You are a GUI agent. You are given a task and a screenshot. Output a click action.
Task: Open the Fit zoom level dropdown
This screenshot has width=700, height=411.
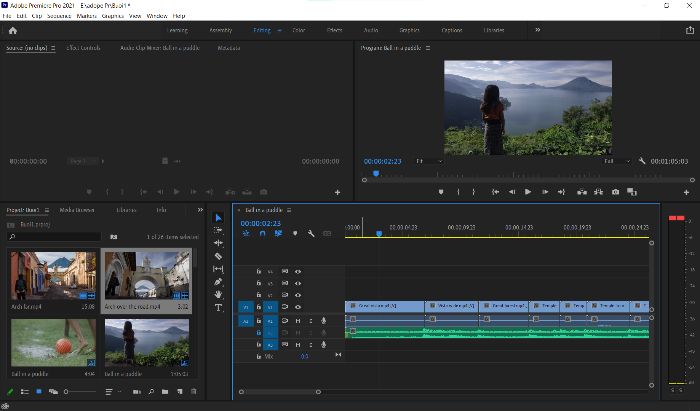[429, 161]
